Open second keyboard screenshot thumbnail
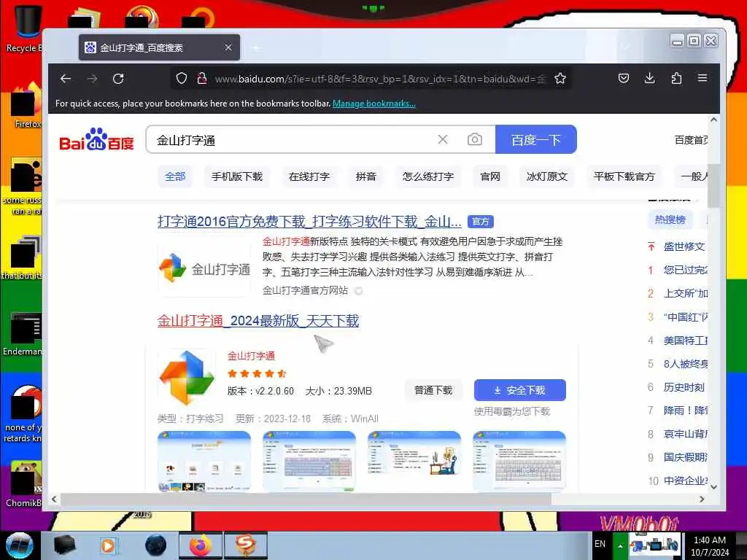 tap(309, 461)
